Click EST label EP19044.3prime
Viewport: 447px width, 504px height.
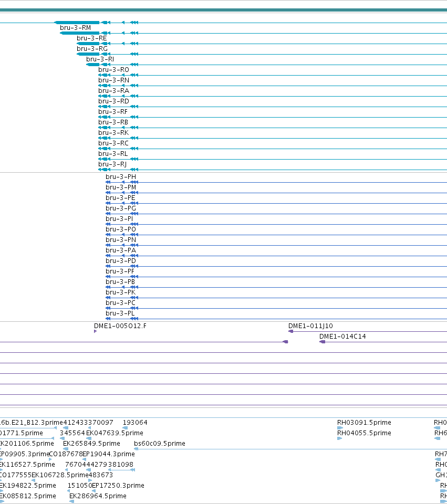[109, 454]
